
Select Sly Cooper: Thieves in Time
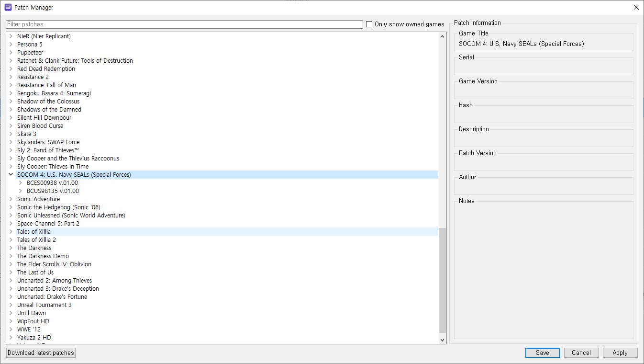pyautogui.click(x=53, y=167)
